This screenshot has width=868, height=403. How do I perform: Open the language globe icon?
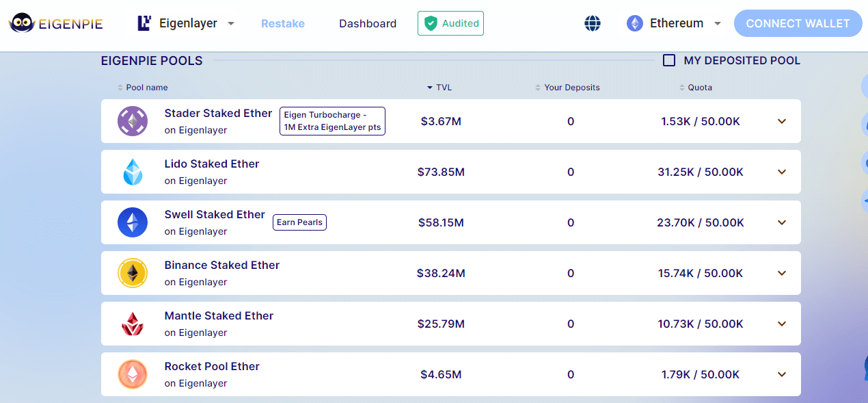pyautogui.click(x=593, y=23)
